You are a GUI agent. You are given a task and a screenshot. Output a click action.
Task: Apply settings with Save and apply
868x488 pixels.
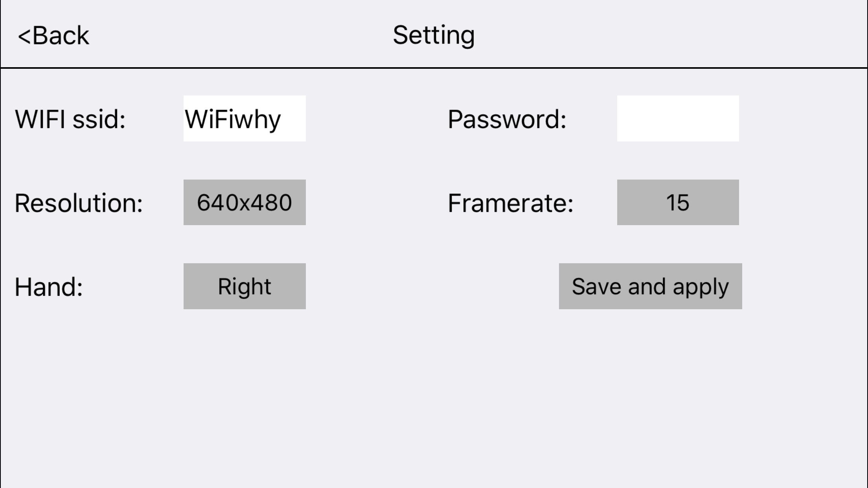click(x=650, y=286)
